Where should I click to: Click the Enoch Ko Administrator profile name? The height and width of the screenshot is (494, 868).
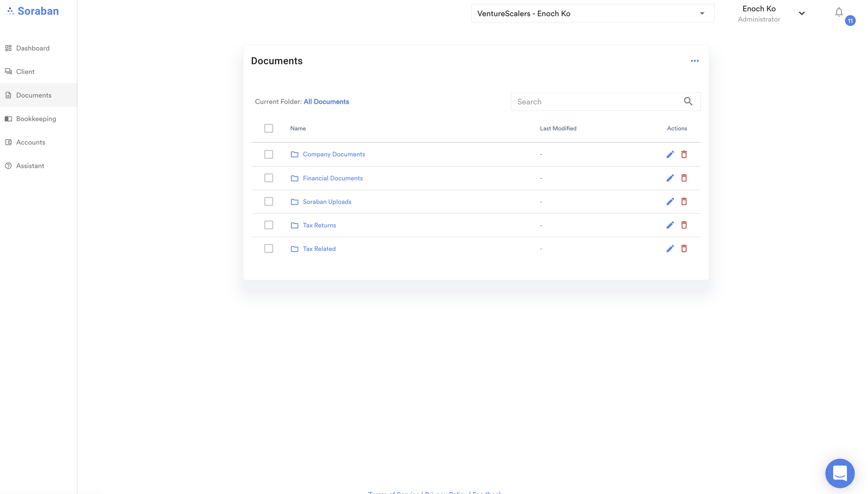point(759,14)
